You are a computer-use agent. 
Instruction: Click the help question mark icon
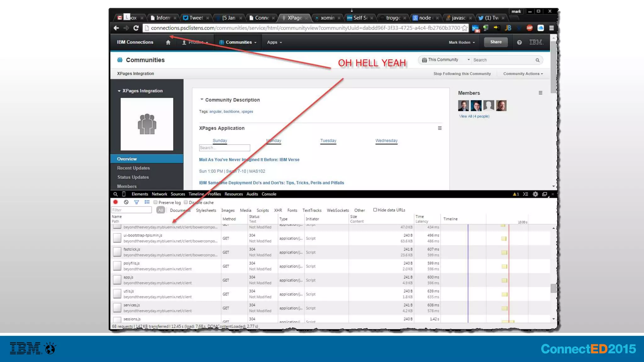pyautogui.click(x=519, y=42)
